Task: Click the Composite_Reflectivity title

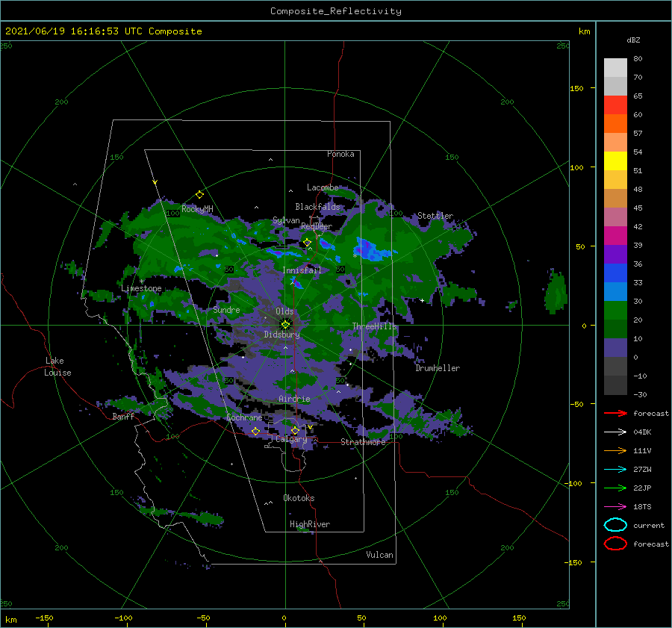Action: 336,11
